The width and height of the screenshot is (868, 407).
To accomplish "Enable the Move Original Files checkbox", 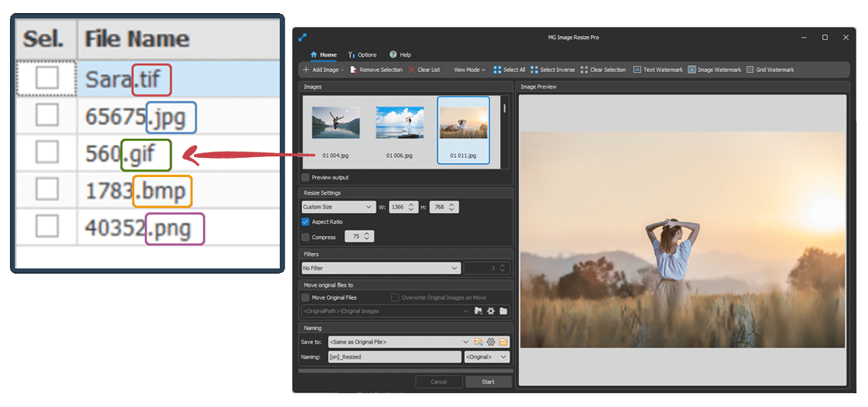I will pyautogui.click(x=306, y=297).
